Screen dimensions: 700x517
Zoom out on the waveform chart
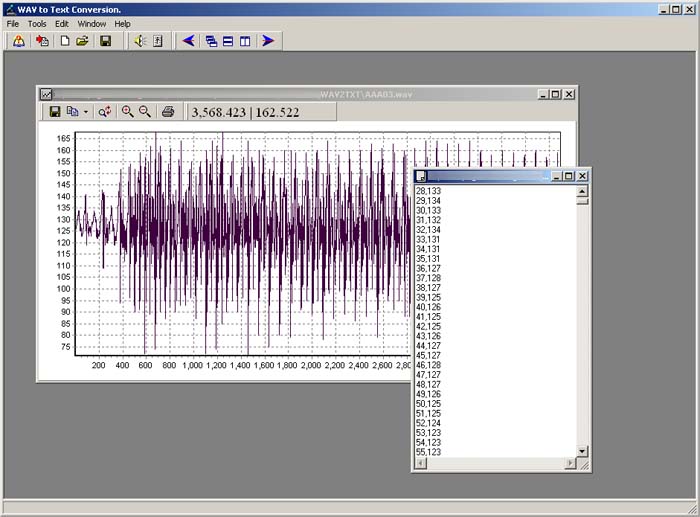coord(145,112)
